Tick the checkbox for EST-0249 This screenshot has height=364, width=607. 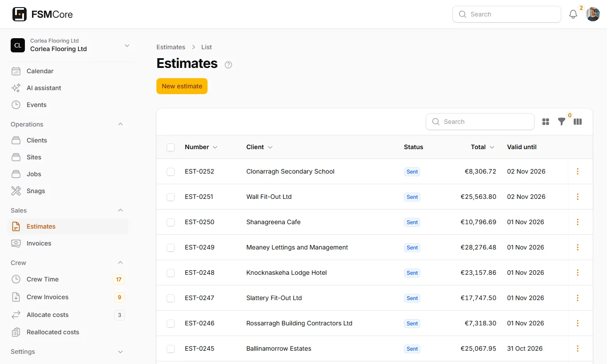coord(171,248)
